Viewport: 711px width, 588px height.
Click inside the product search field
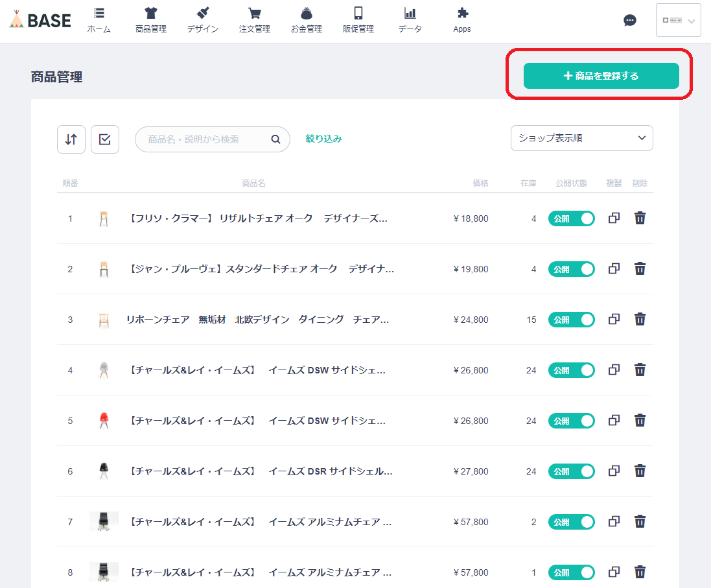click(207, 139)
